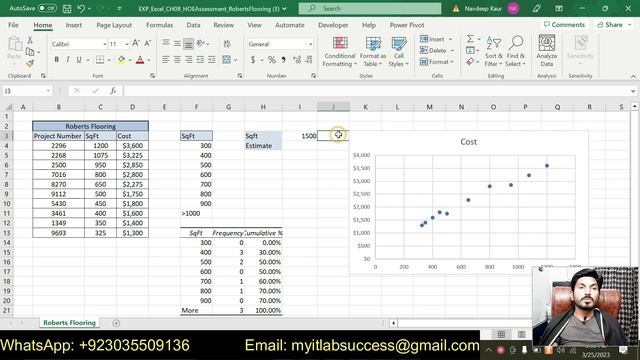The width and height of the screenshot is (640, 360).
Task: Switch to the Data tab
Action: coord(193,25)
